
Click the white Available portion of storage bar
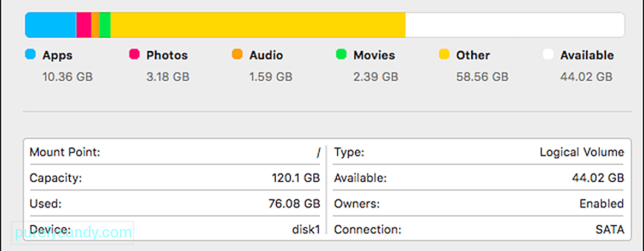coord(515,25)
